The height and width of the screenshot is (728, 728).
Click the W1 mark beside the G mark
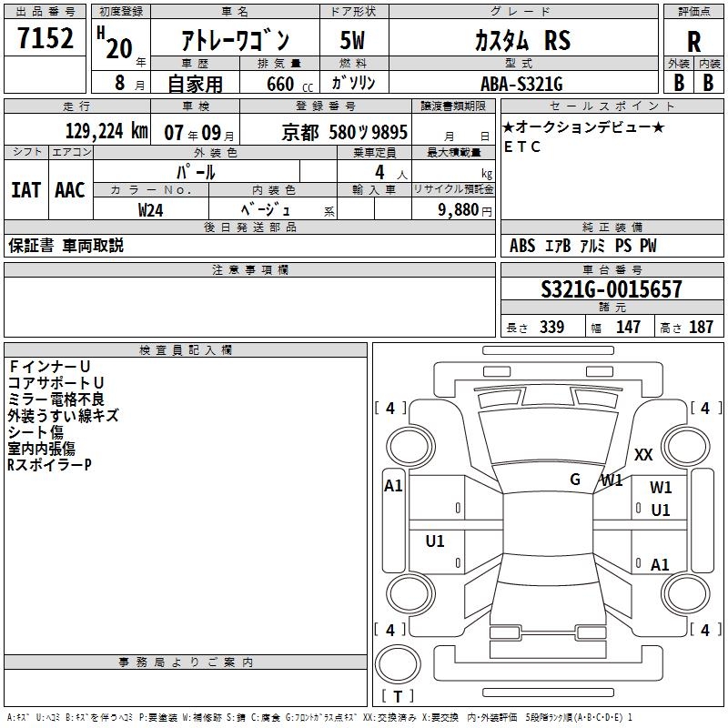[612, 480]
